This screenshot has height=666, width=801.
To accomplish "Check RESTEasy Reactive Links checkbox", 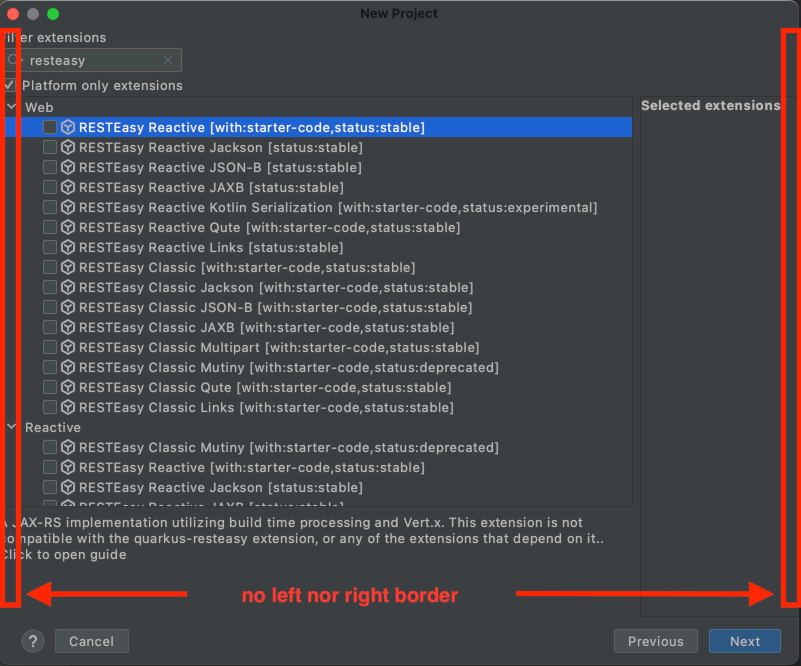I will [x=50, y=248].
